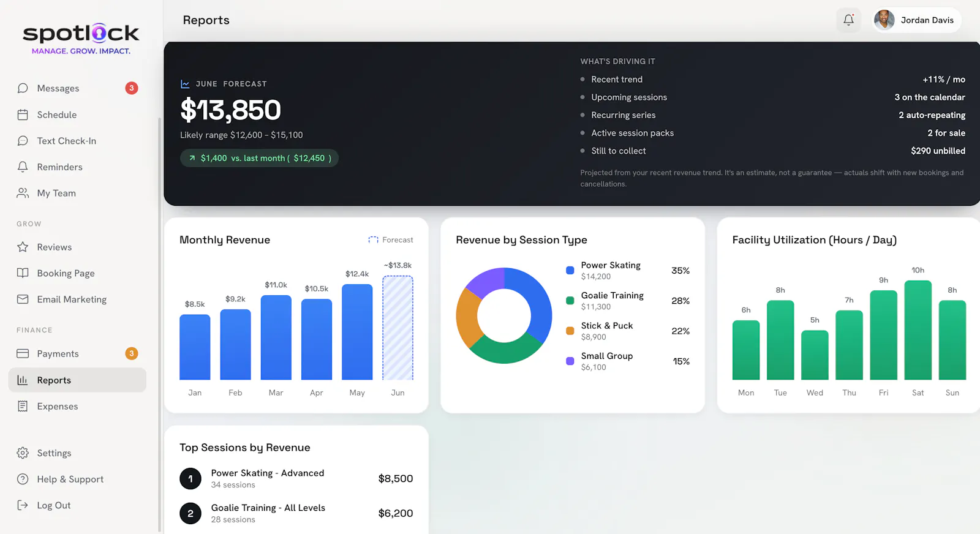Click Jordan Davis profile avatar
This screenshot has width=980, height=534.
pos(884,20)
